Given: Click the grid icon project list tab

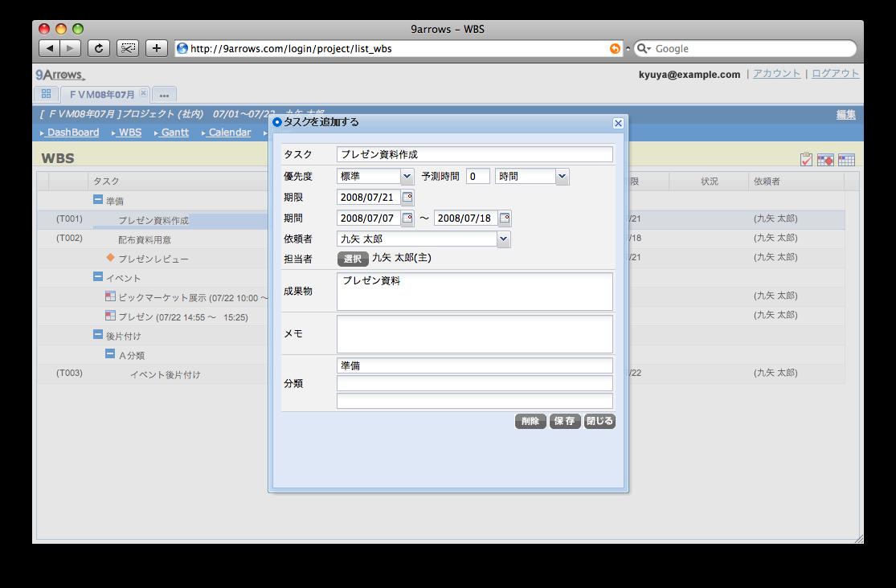Looking at the screenshot, I should (46, 94).
